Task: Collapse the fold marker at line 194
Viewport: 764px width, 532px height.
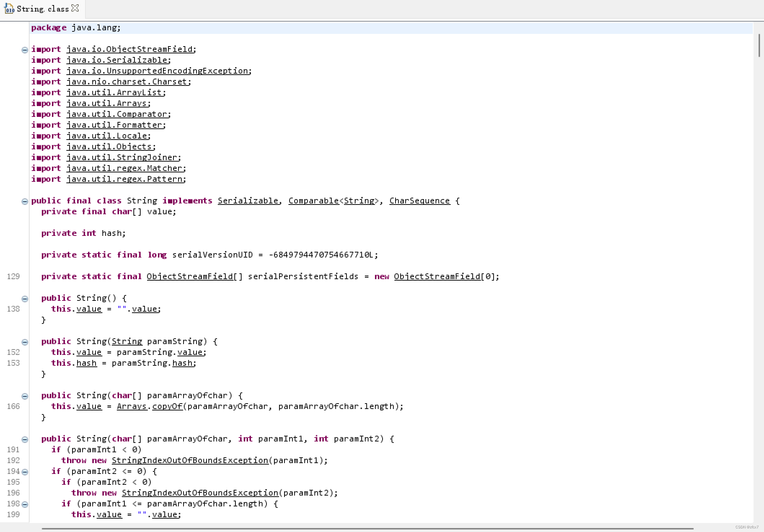Action: [25, 471]
